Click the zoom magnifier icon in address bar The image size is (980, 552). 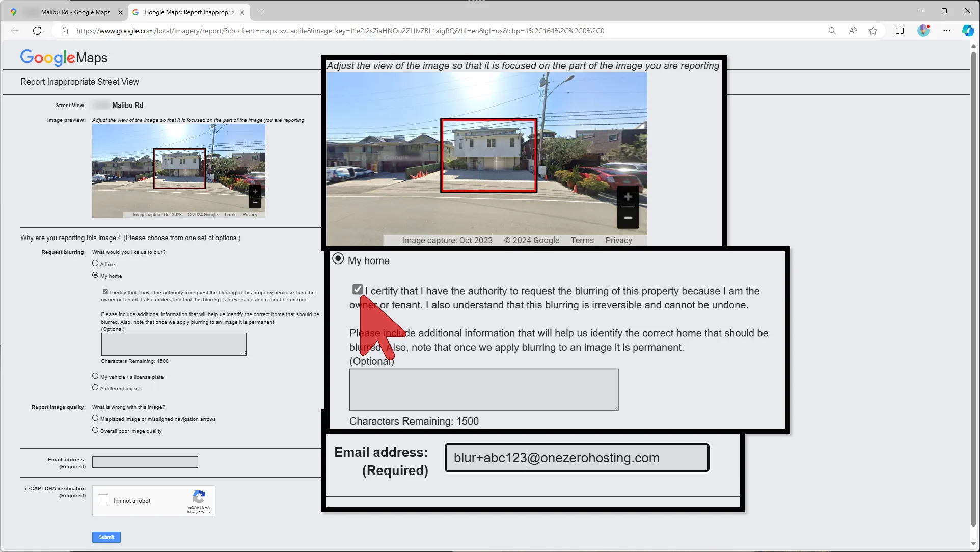[x=832, y=31]
